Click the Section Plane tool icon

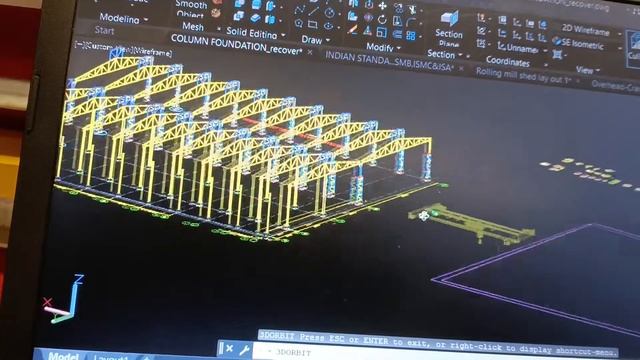click(x=449, y=18)
